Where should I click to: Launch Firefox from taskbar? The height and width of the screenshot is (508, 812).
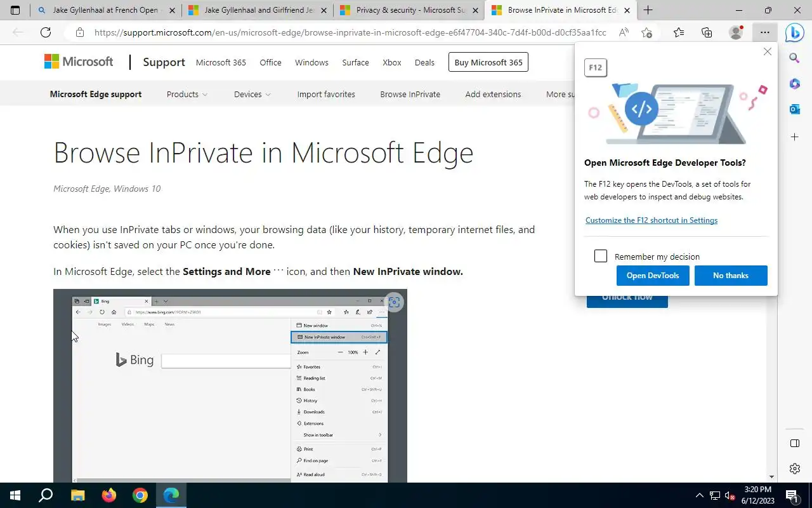point(108,495)
